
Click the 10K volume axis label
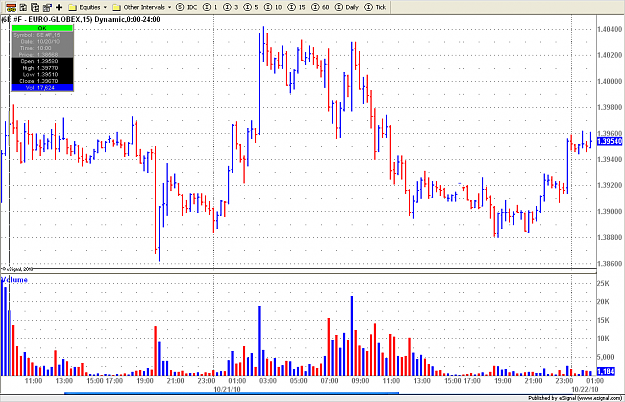(x=603, y=338)
